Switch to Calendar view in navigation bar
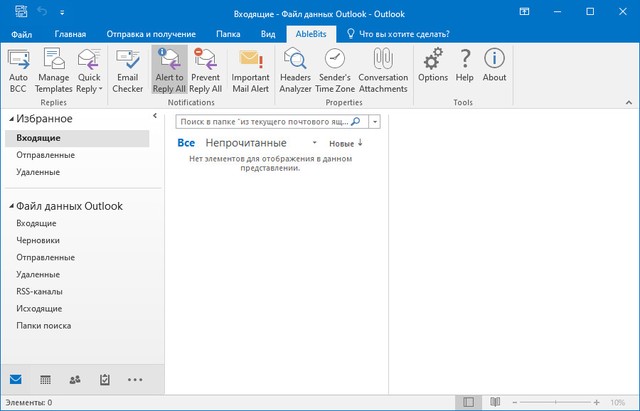The width and height of the screenshot is (640, 411). (x=45, y=380)
